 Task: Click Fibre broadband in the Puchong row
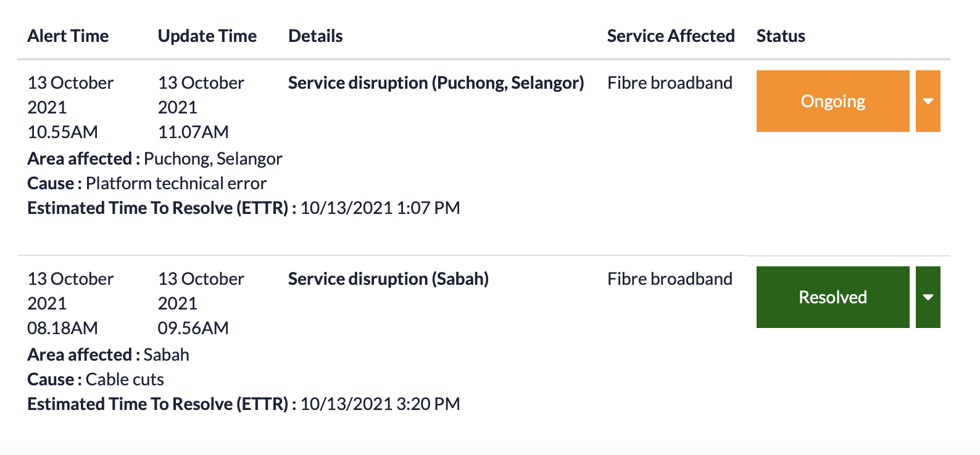tap(670, 83)
